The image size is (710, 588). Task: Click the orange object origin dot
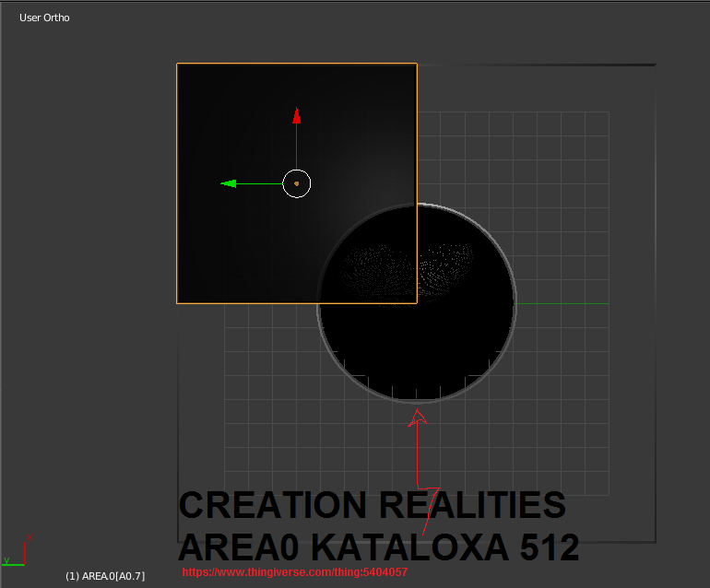pyautogui.click(x=297, y=183)
